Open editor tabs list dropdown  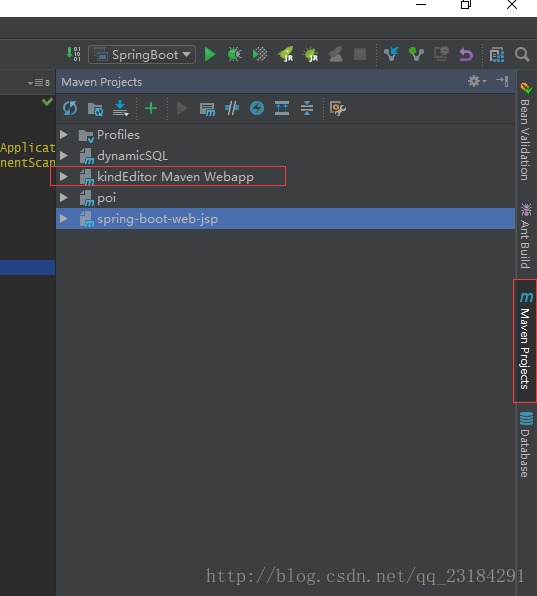coord(39,82)
